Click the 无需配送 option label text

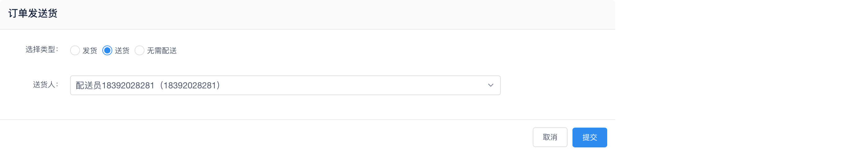pyautogui.click(x=162, y=50)
